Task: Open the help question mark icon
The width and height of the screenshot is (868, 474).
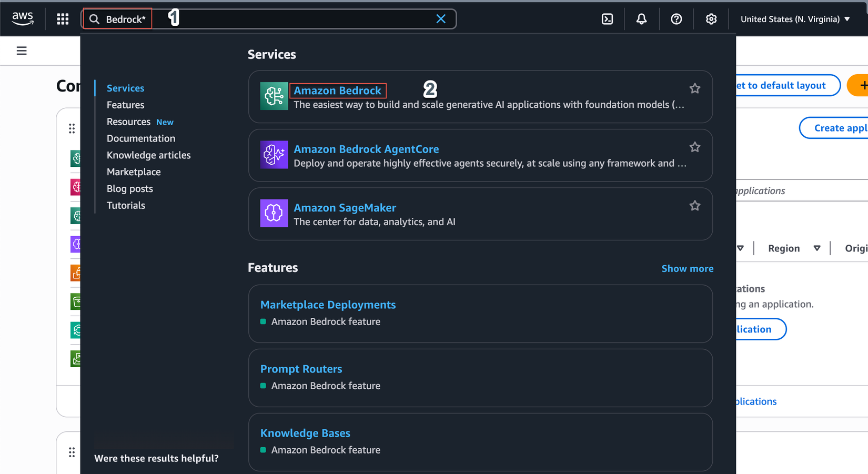Action: (676, 19)
